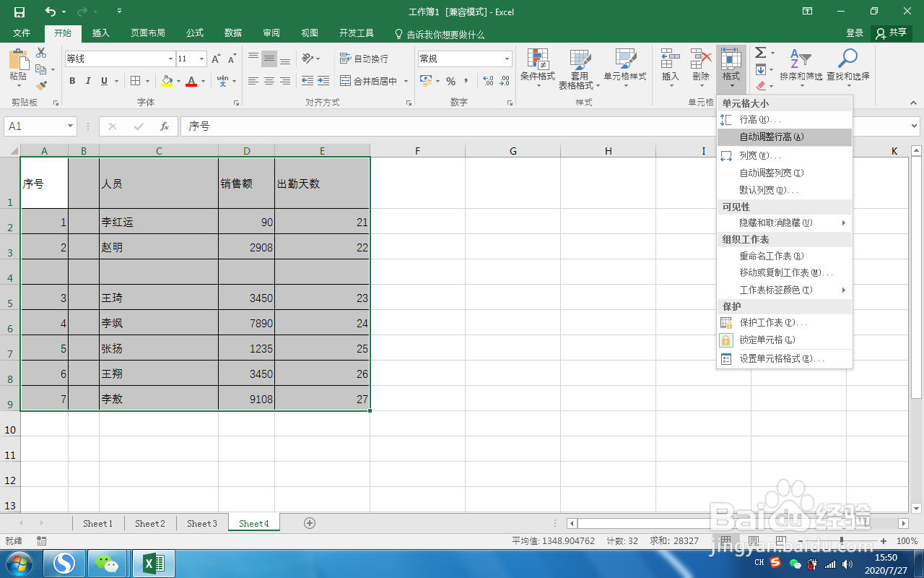Click the WeChat icon in the taskbar
The width and height of the screenshot is (924, 578).
point(107,563)
